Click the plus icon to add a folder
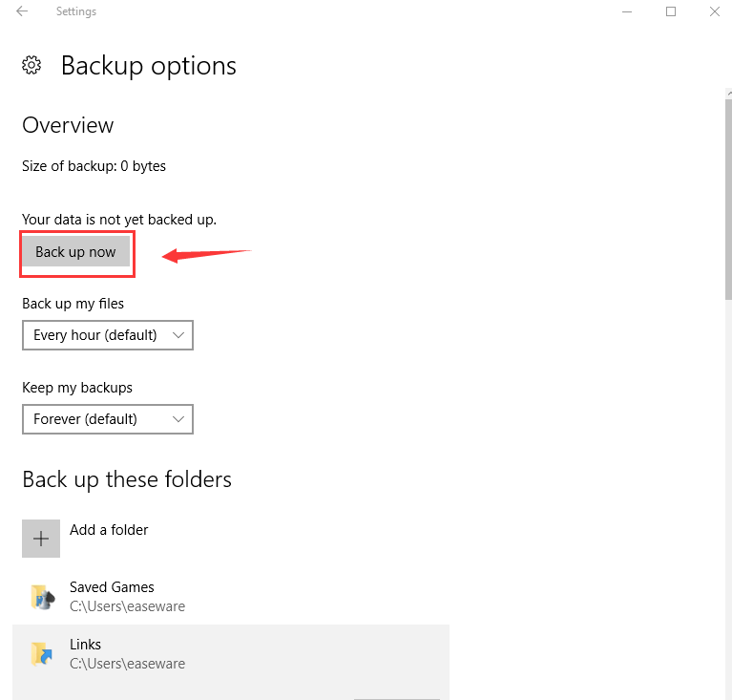 coord(41,539)
